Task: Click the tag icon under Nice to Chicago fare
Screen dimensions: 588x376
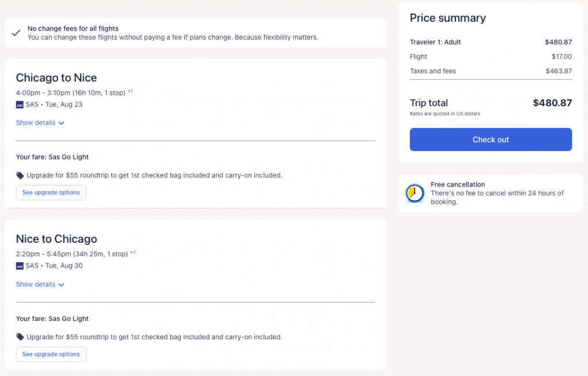Action: pyautogui.click(x=20, y=337)
